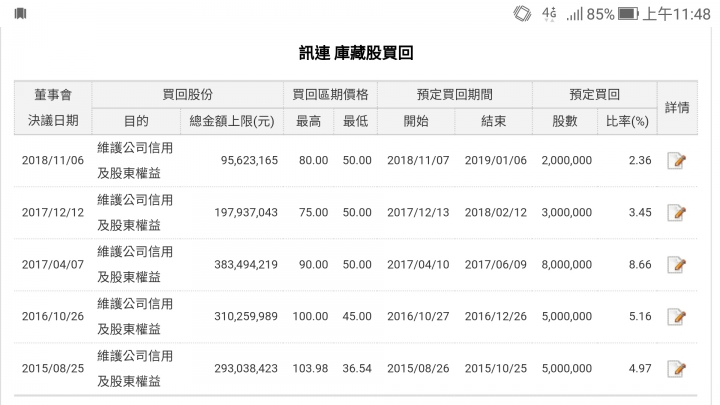Image resolution: width=720 pixels, height=405 pixels.
Task: Click the 最高 column header
Action: click(x=308, y=121)
